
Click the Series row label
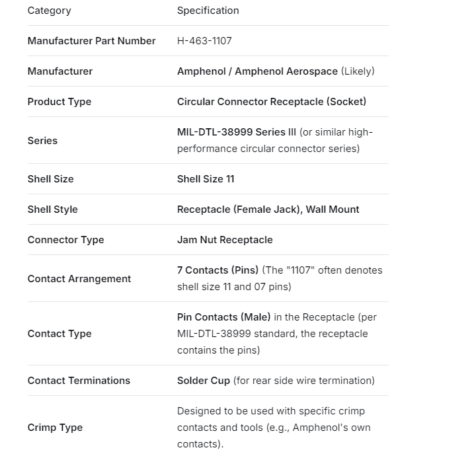coord(42,141)
